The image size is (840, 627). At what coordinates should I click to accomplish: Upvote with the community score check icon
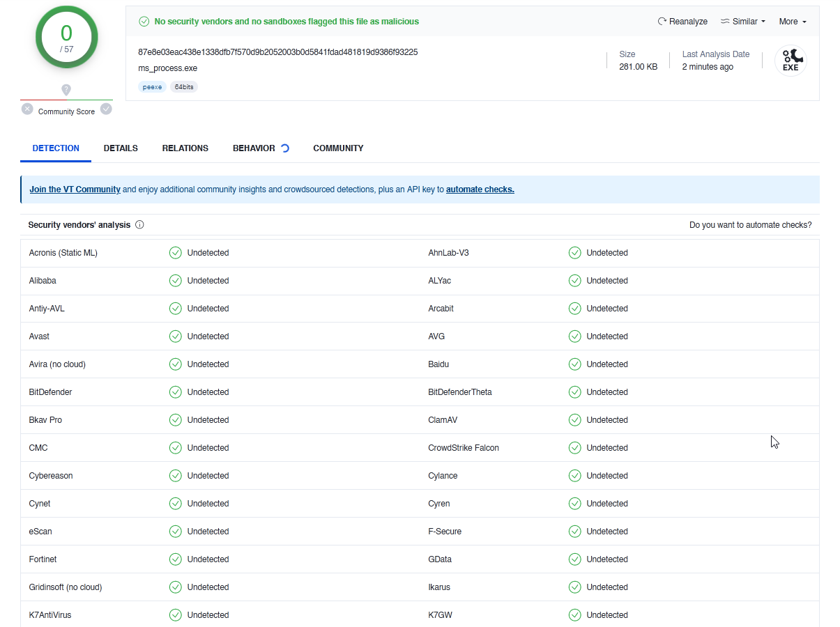click(106, 109)
